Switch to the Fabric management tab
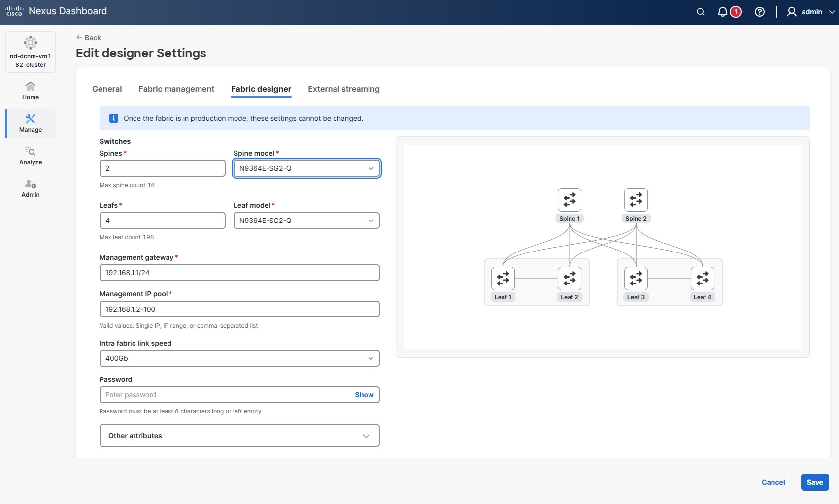The image size is (839, 504). [176, 89]
